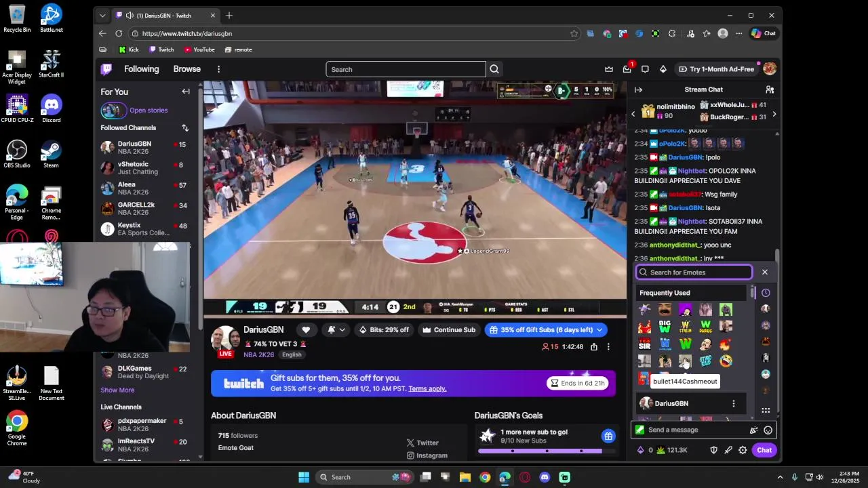868x488 pixels.
Task: Select the laughing crying face emote
Action: click(x=726, y=361)
